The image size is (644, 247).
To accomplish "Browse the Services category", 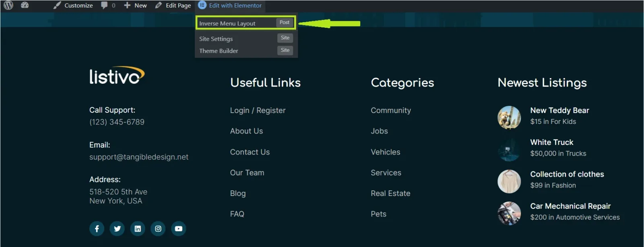I will 386,173.
